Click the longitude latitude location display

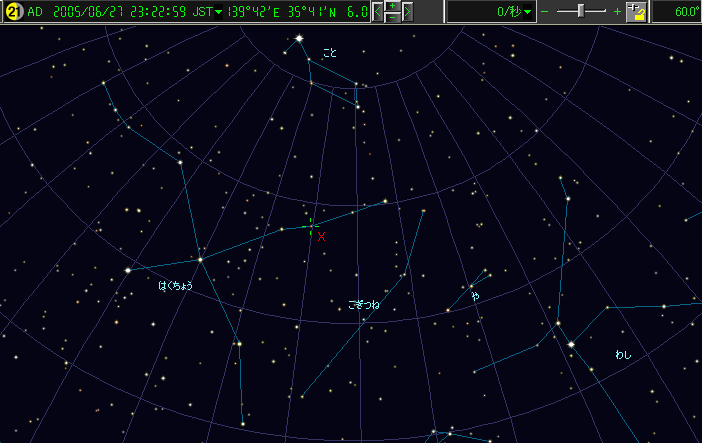[285, 12]
